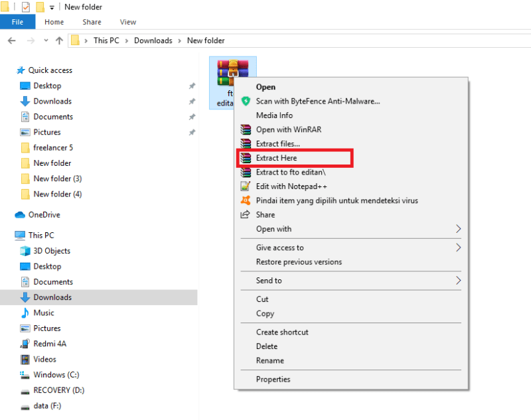Viewport: 531px width, 420px height.
Task: Click the Windows (C:) drive icon
Action: 25,375
